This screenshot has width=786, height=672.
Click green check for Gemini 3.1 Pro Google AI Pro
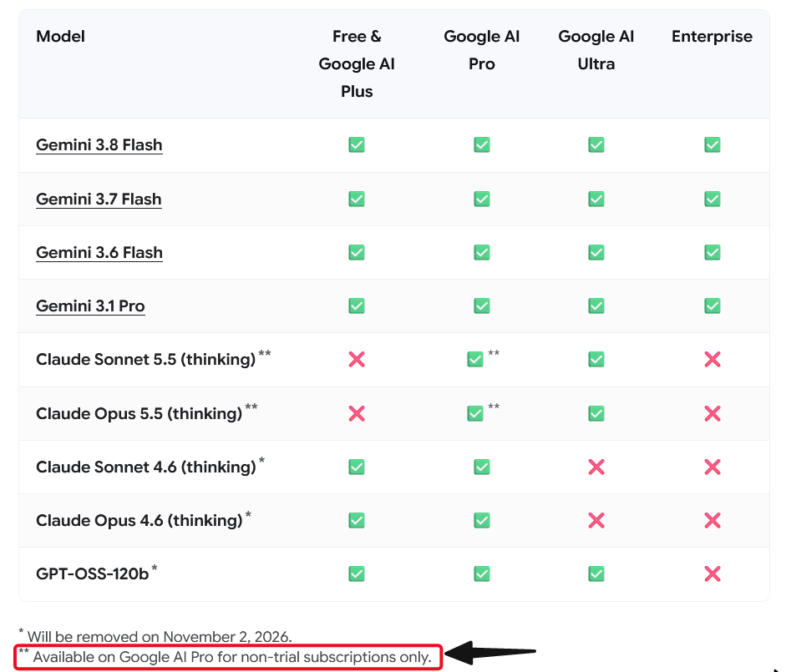click(482, 306)
